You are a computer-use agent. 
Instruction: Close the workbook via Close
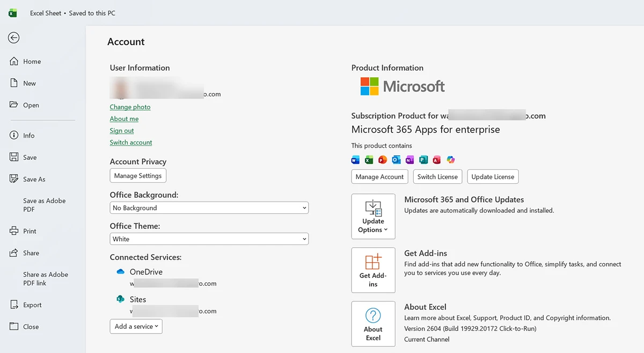31,327
